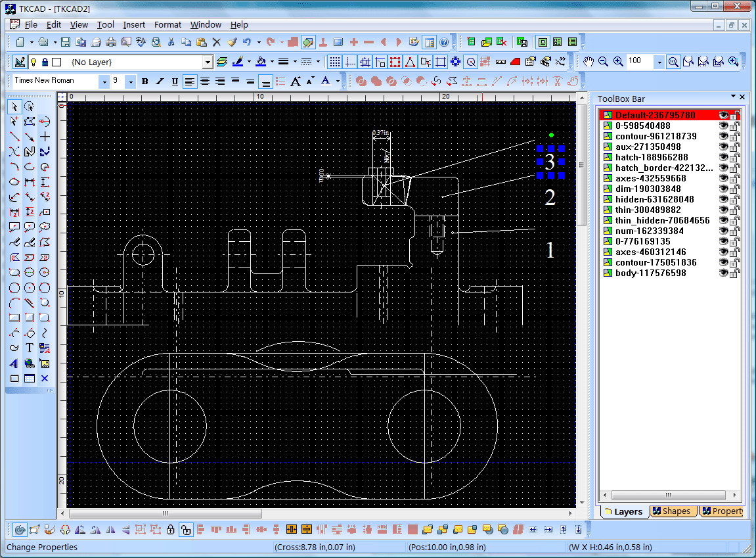Toggle visibility eye of Default-236795780 layer

(723, 115)
